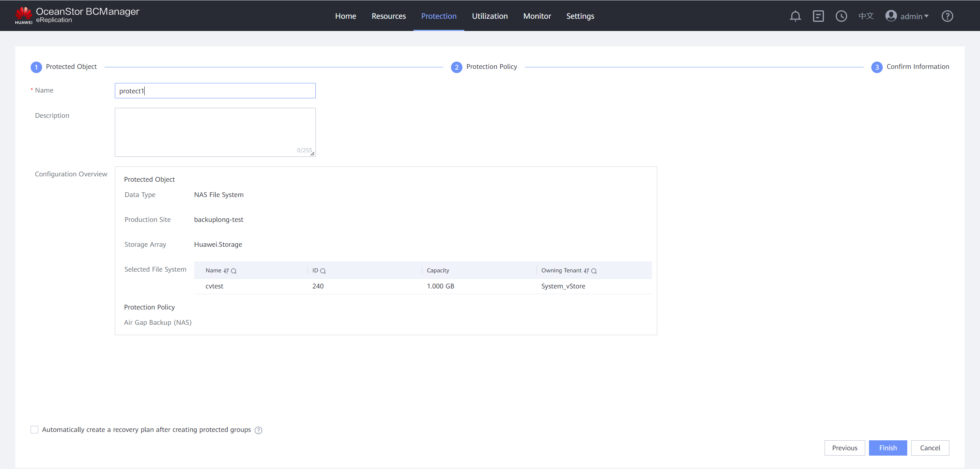The height and width of the screenshot is (469, 980).
Task: Click the search icon in ID column
Action: (x=323, y=271)
